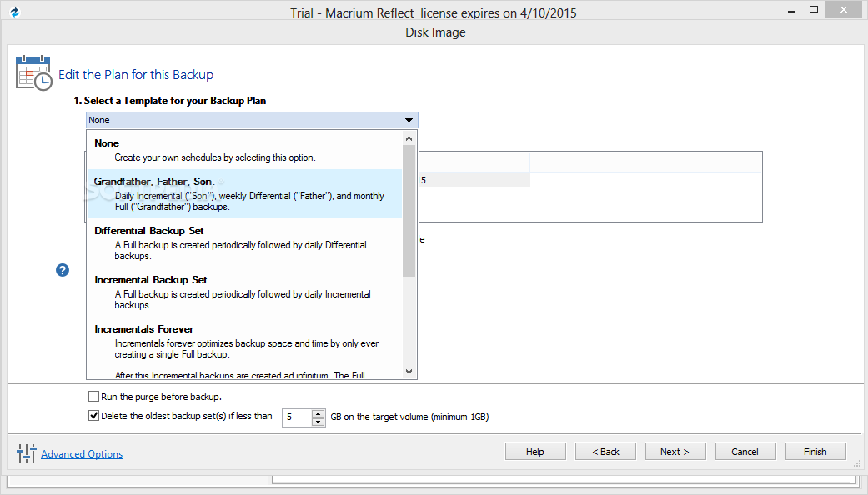Click the blue help question mark icon
Viewport: 868px width, 495px height.
[x=63, y=270]
